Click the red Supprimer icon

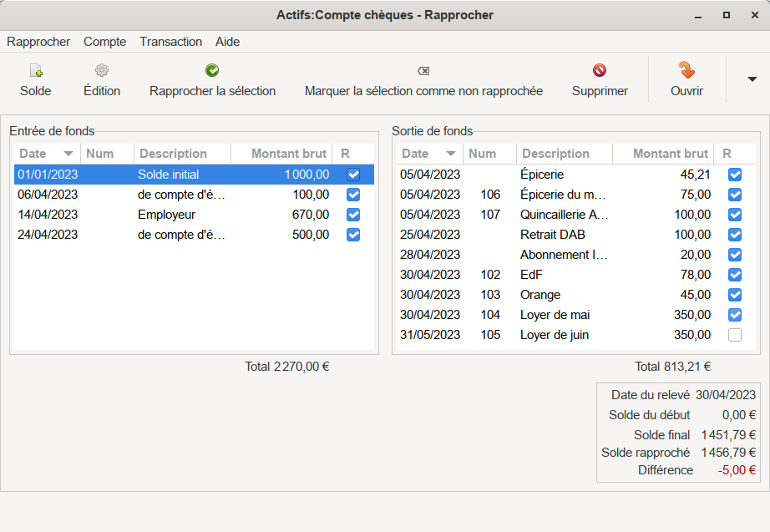tap(600, 71)
